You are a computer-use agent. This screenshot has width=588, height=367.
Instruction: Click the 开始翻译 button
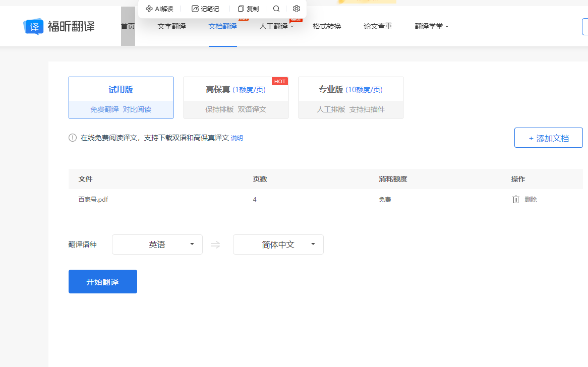click(103, 281)
